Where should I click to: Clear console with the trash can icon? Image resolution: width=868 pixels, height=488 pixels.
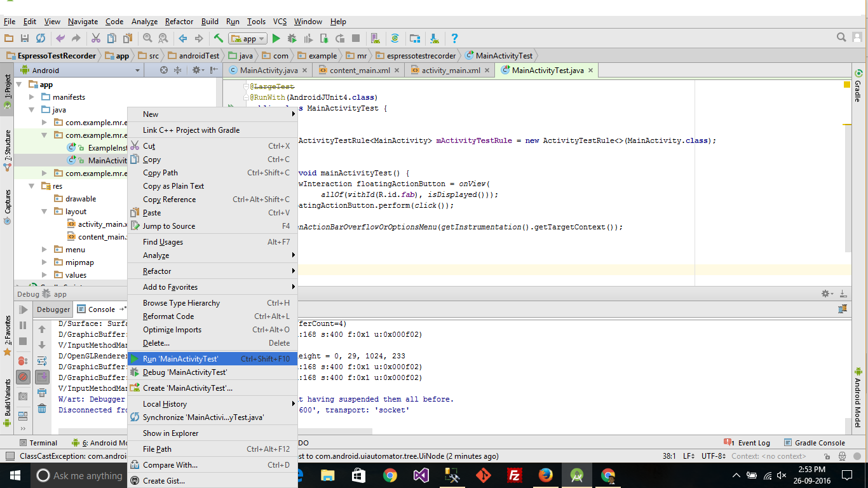42,409
